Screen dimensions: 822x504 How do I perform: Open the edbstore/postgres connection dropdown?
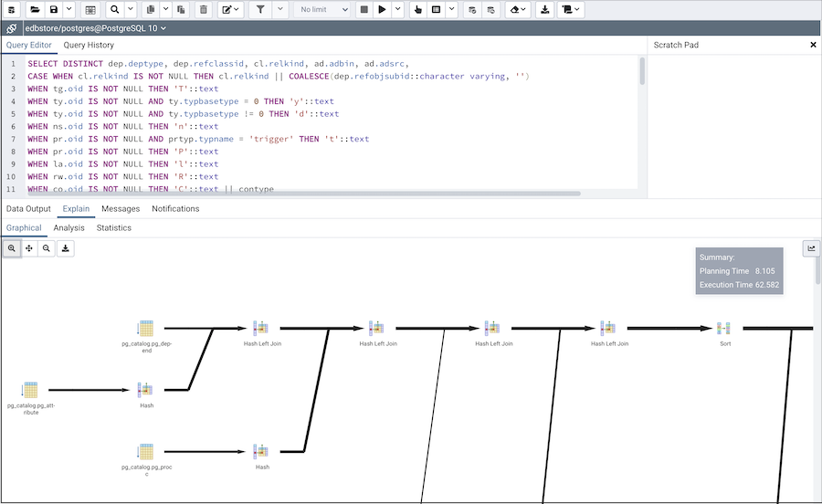[96, 28]
